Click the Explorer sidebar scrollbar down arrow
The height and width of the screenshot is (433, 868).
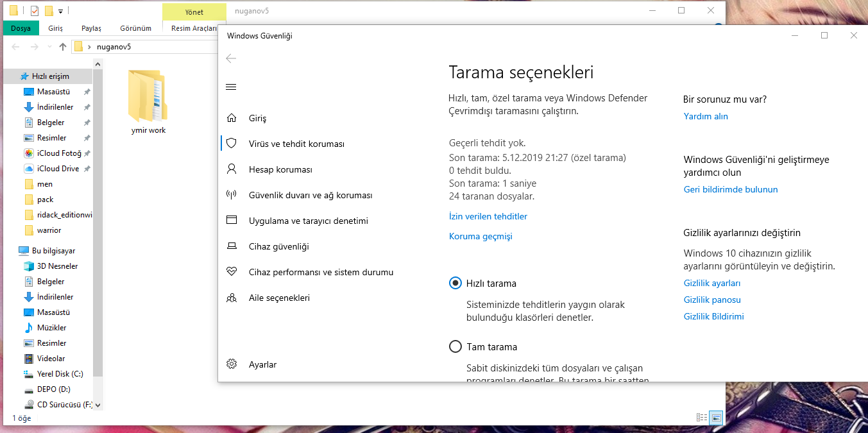click(98, 405)
